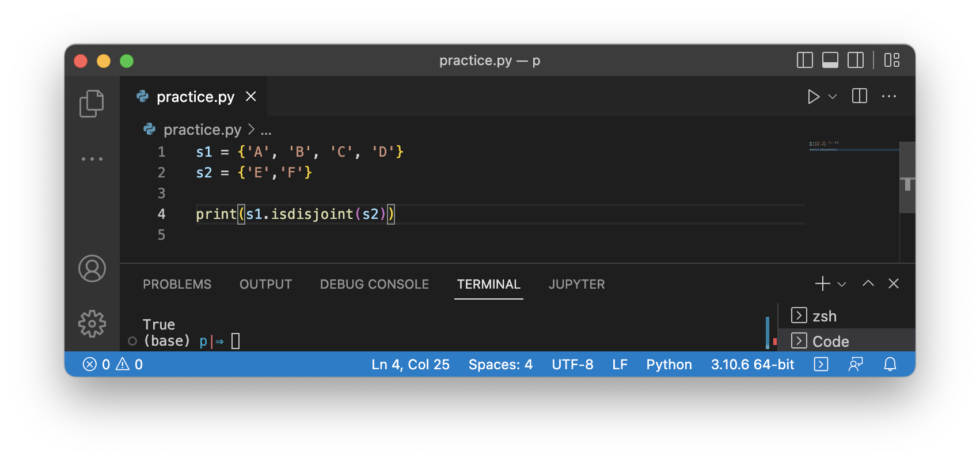Open errors and warnings status item
This screenshot has width=980, height=462.
pyautogui.click(x=113, y=364)
